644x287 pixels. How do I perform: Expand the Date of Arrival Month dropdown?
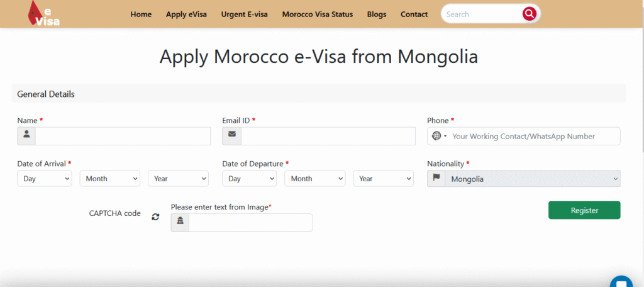[109, 179]
